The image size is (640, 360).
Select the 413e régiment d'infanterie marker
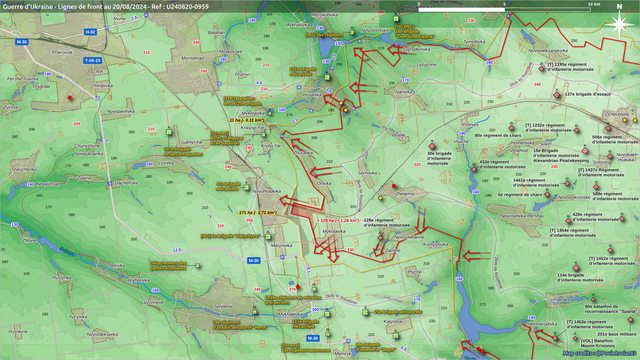(474, 169)
